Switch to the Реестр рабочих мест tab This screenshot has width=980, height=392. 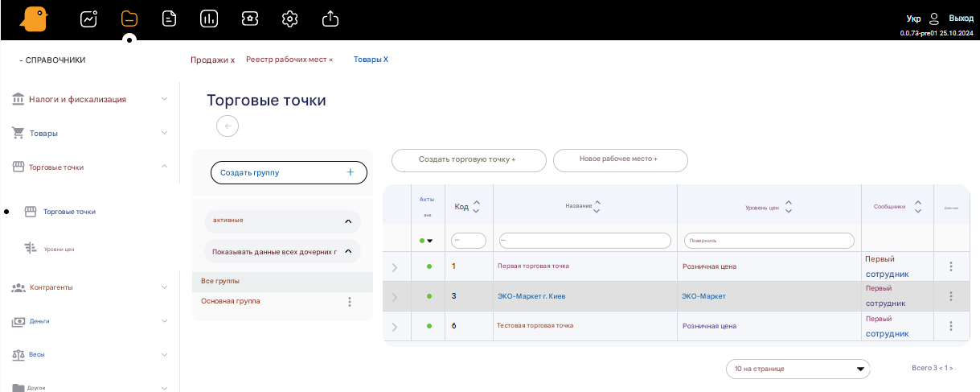click(x=289, y=60)
